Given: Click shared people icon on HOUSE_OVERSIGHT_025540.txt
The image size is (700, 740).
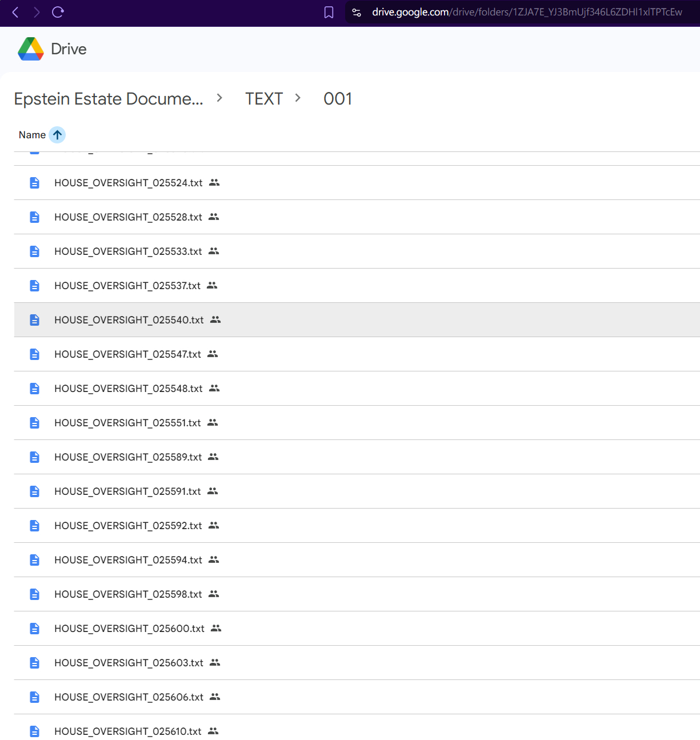Looking at the screenshot, I should point(215,320).
